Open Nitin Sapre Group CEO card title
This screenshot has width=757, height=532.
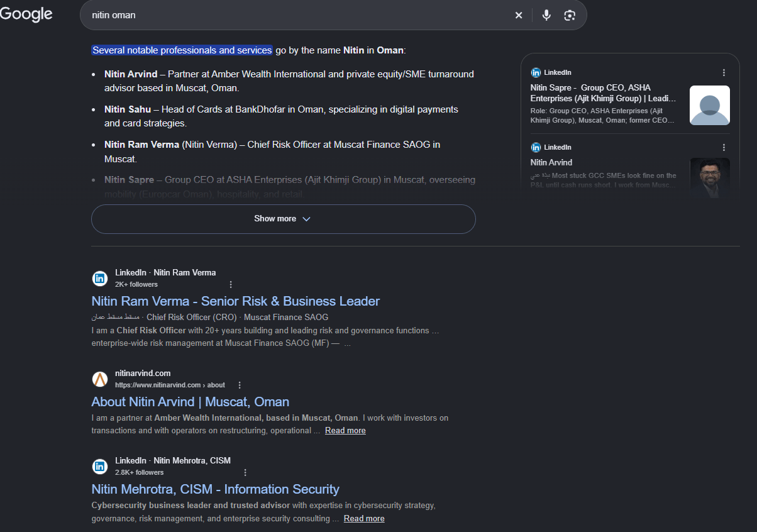[x=604, y=93]
